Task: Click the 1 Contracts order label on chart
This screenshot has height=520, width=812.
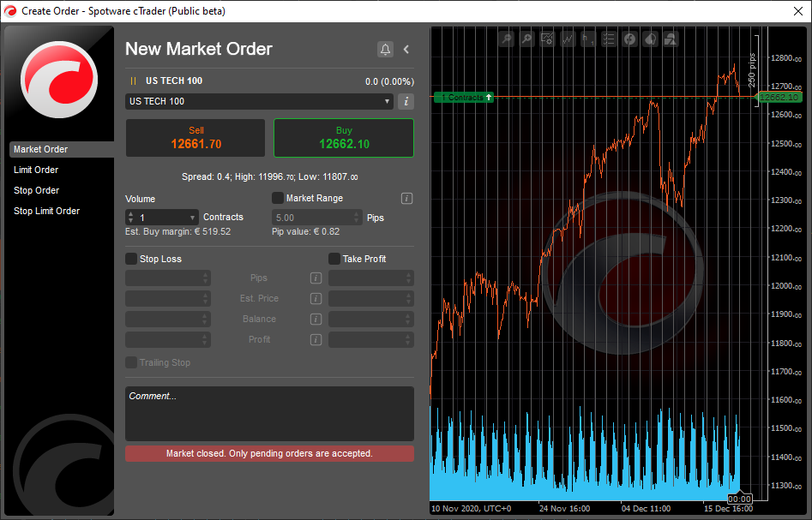Action: point(464,97)
